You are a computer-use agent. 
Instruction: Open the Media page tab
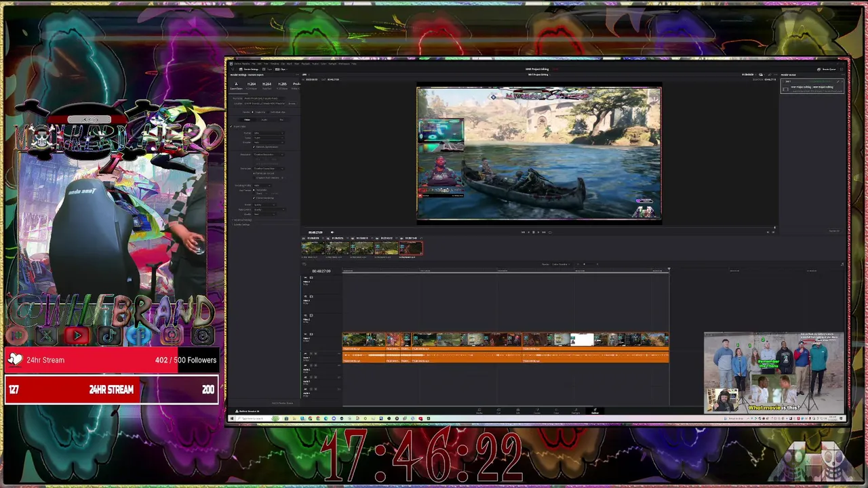coord(479,411)
